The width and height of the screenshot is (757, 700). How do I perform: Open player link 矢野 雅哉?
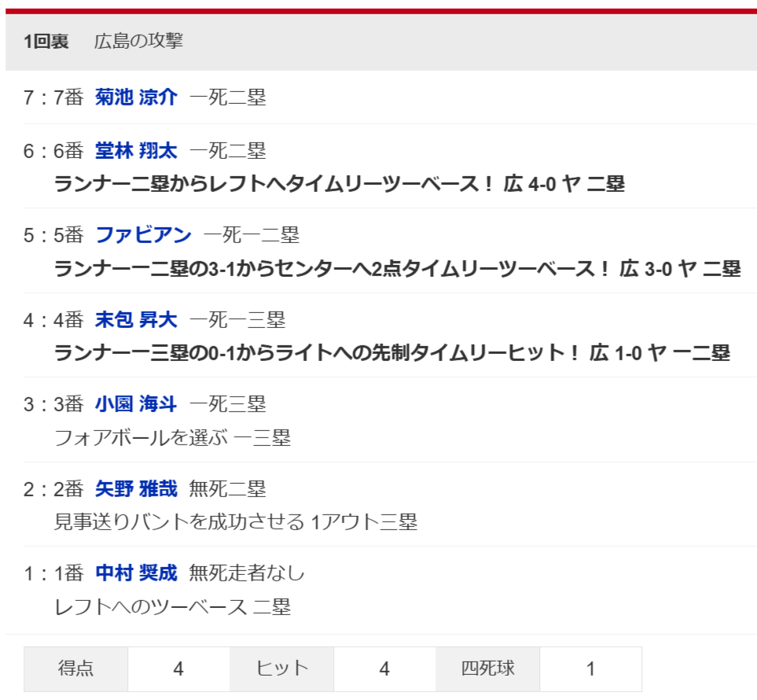click(x=136, y=489)
